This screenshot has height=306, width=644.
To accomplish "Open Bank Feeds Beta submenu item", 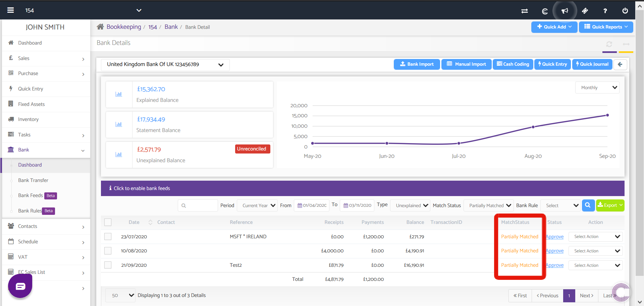I will point(37,195).
